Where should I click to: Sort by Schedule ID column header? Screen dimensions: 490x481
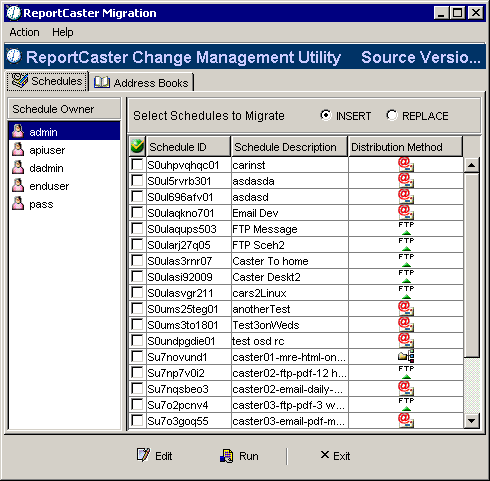tap(188, 147)
